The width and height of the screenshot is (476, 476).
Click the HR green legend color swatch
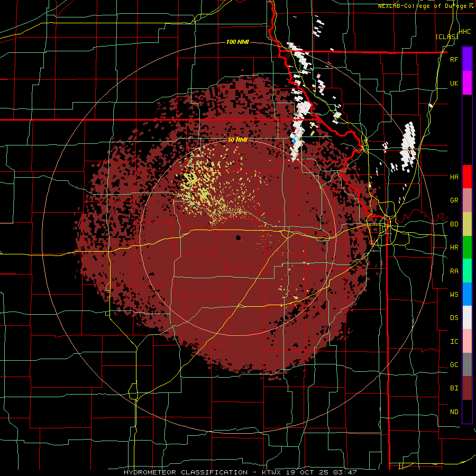pyautogui.click(x=467, y=248)
